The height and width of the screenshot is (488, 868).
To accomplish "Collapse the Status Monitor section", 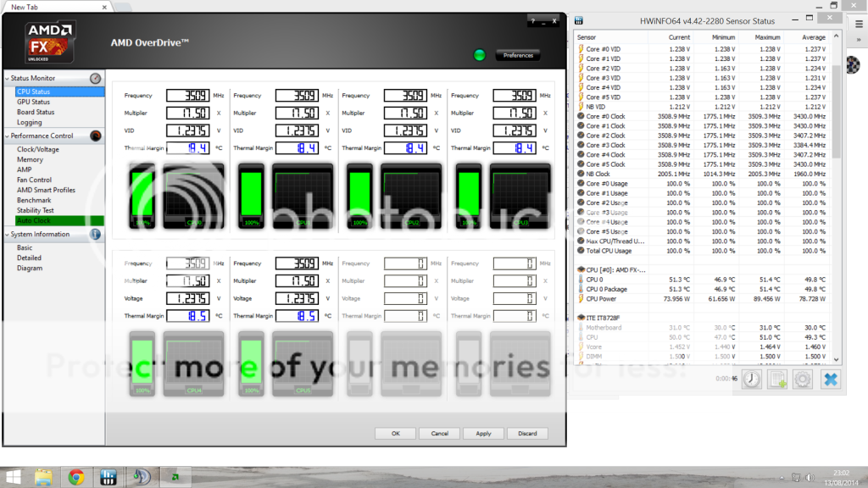I will [x=7, y=79].
